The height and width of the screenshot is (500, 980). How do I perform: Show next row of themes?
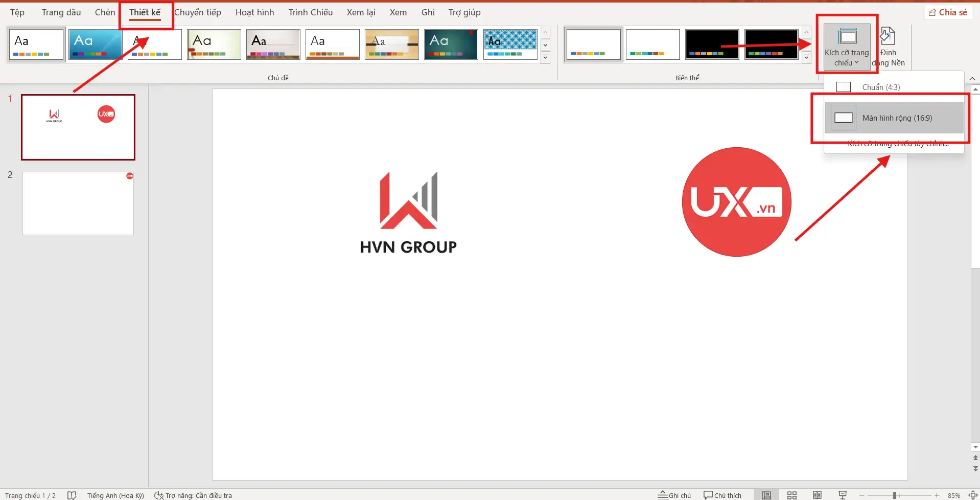(x=545, y=45)
